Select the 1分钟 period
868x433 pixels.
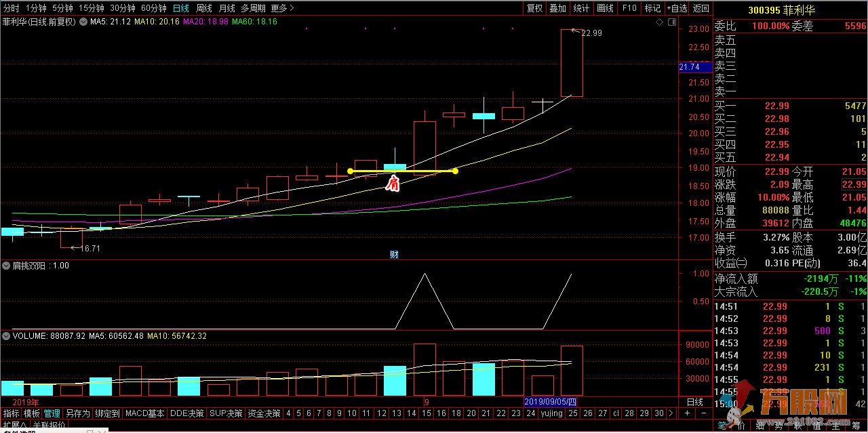pyautogui.click(x=36, y=8)
